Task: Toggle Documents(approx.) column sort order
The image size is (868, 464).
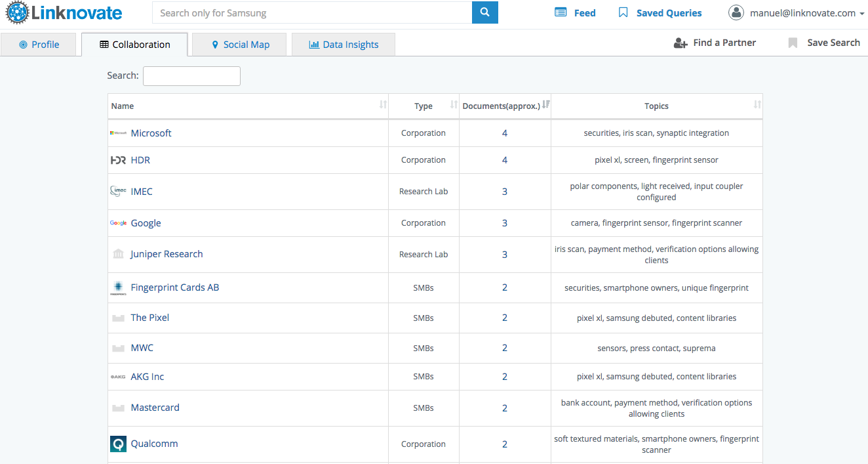Action: 545,106
